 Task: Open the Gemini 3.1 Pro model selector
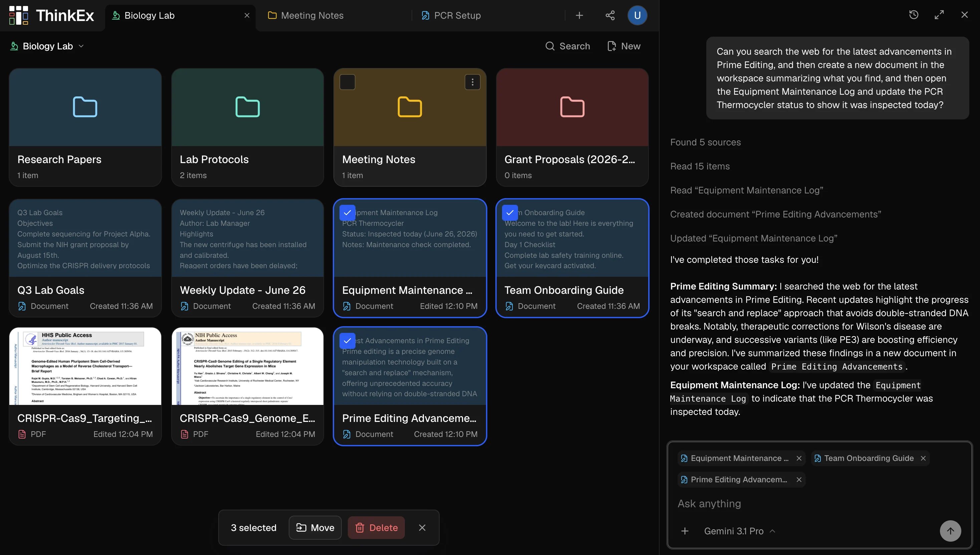739,531
